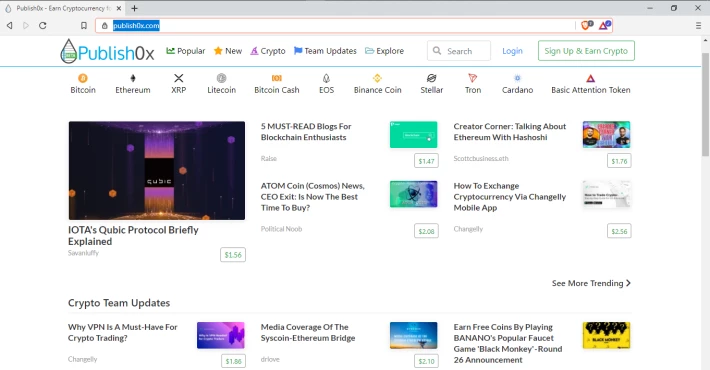Open How To Exchange Cryptocurrency Via Changelly article
Image resolution: width=710 pixels, height=370 pixels.
[x=510, y=197]
